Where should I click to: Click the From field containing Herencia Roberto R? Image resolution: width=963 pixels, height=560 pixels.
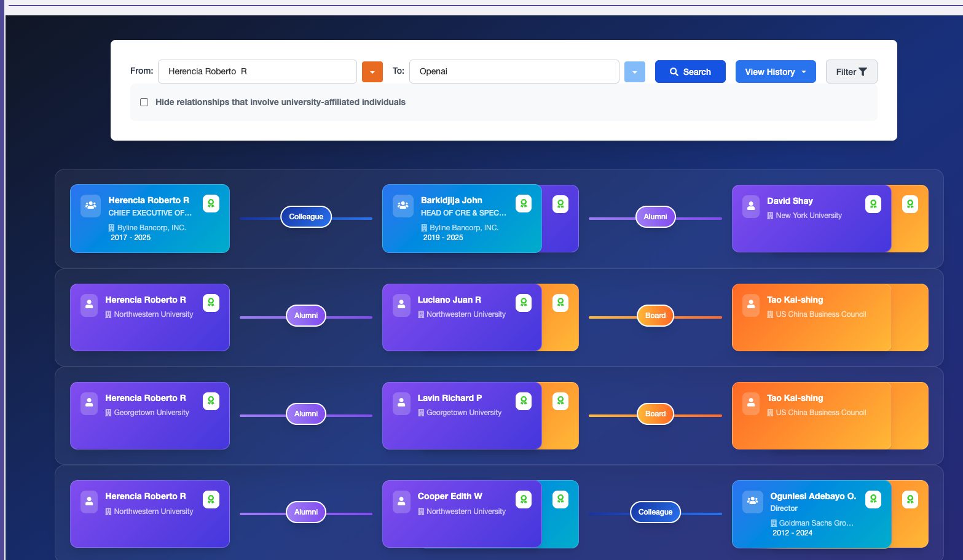coord(257,71)
